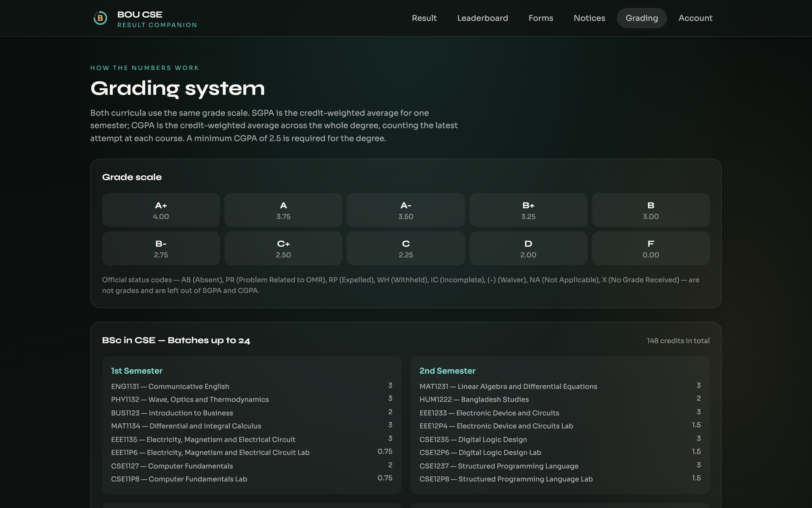The image size is (812, 508).
Task: Click the BOU CSE site title
Action: point(140,14)
